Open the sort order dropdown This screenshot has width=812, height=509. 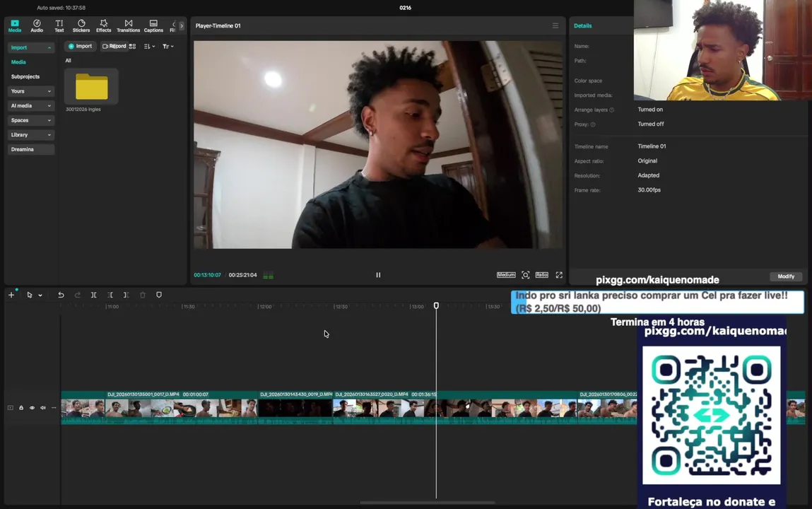pos(150,46)
